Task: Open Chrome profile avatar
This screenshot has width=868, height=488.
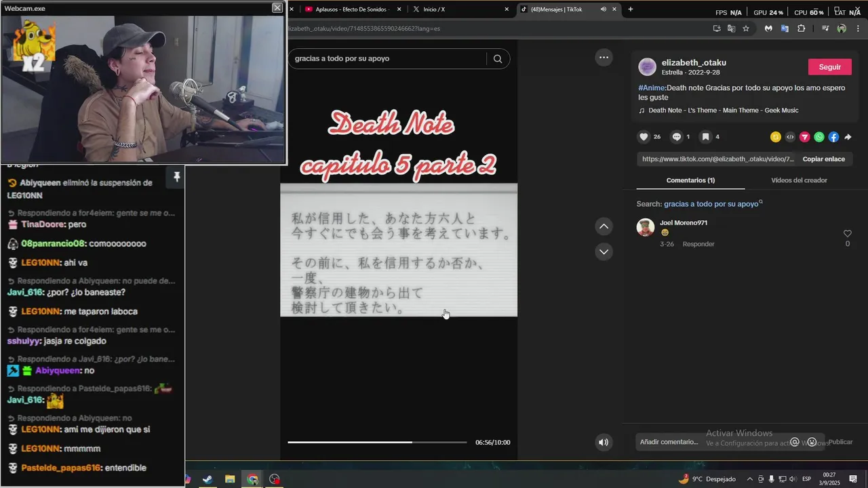Action: [x=842, y=28]
